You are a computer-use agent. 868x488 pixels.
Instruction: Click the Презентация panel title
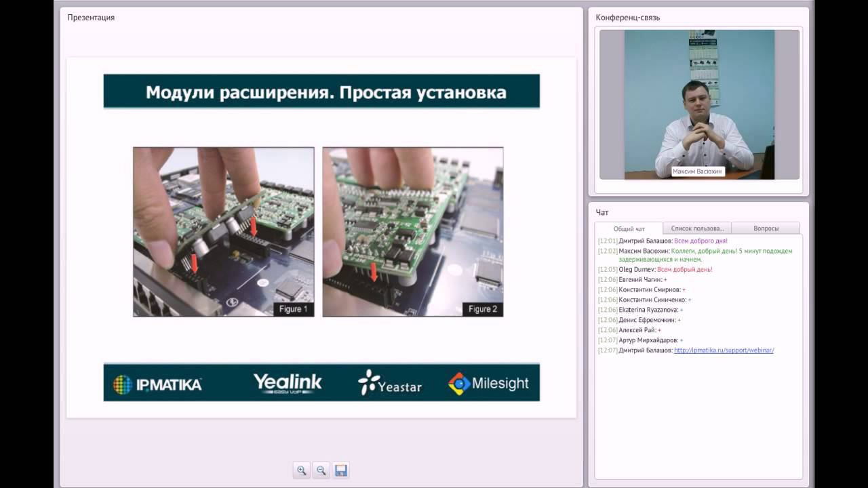coord(91,18)
